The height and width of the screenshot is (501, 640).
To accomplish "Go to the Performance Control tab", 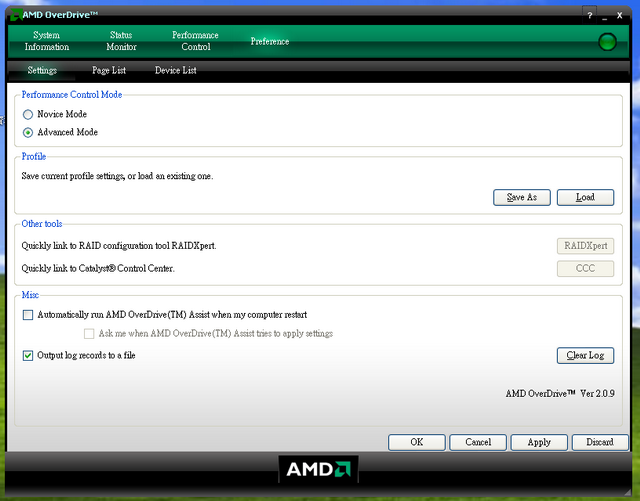I will (196, 41).
